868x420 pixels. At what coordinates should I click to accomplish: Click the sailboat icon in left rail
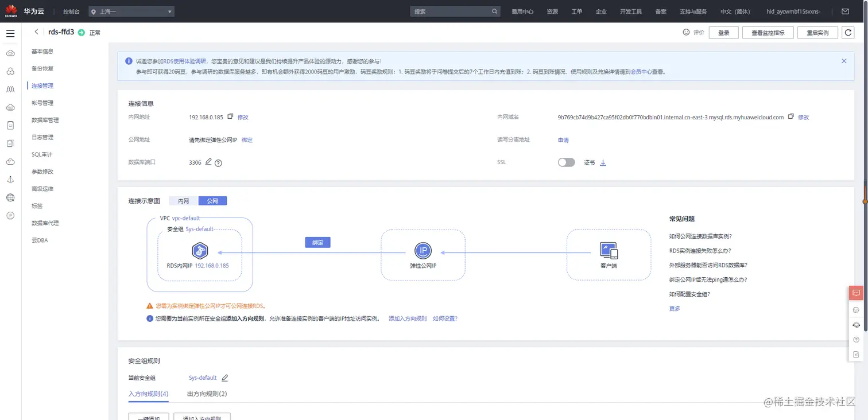[10, 180]
